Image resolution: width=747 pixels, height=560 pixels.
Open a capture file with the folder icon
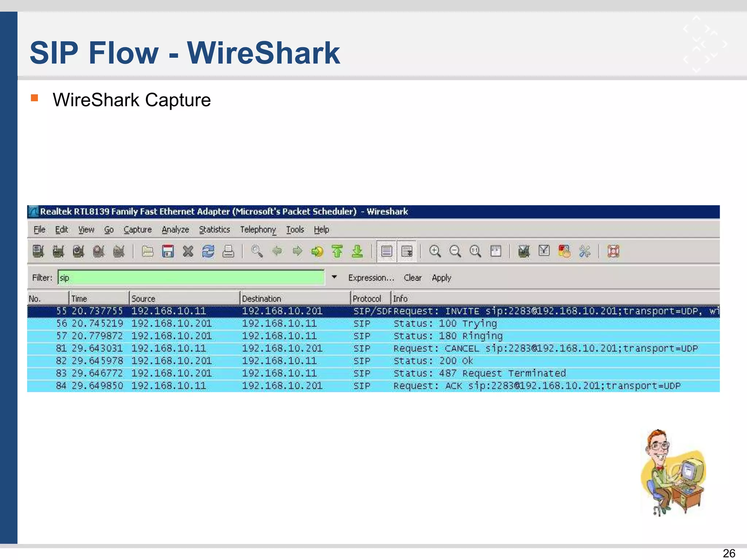tap(147, 251)
